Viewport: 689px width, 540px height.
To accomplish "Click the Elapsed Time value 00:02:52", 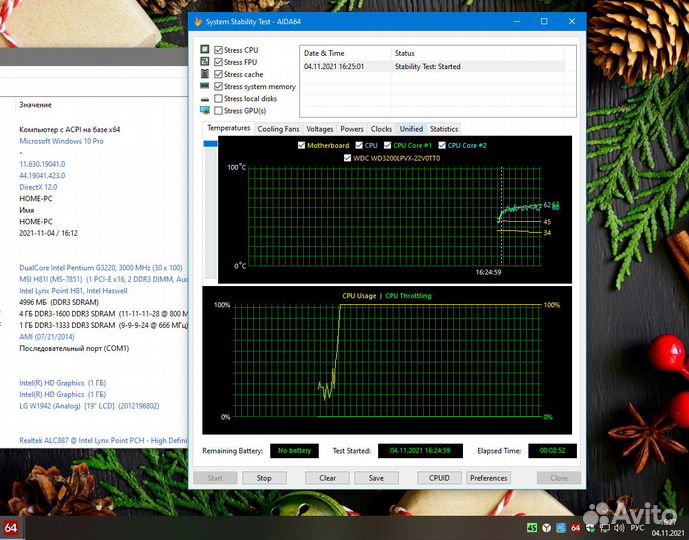I will pyautogui.click(x=552, y=450).
